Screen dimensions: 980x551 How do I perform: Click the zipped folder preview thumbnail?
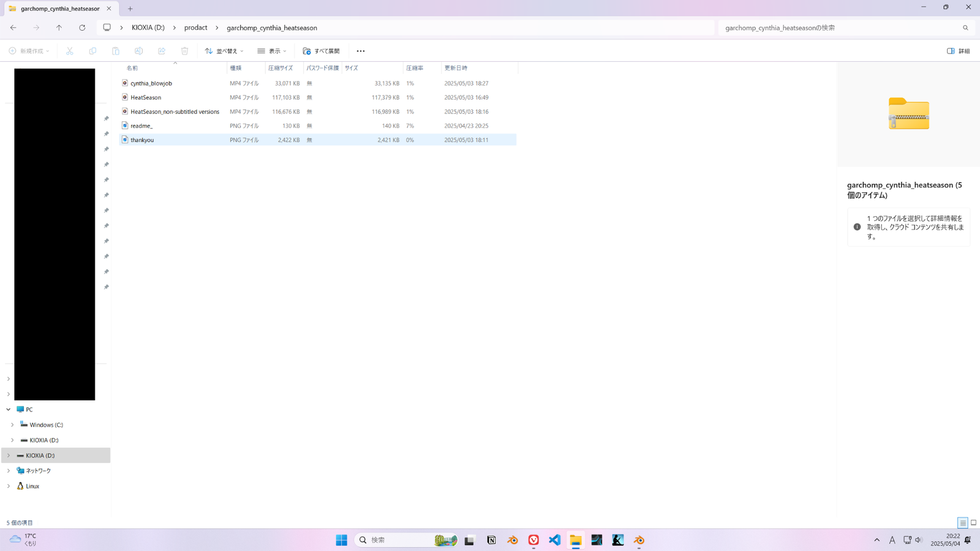pyautogui.click(x=909, y=113)
